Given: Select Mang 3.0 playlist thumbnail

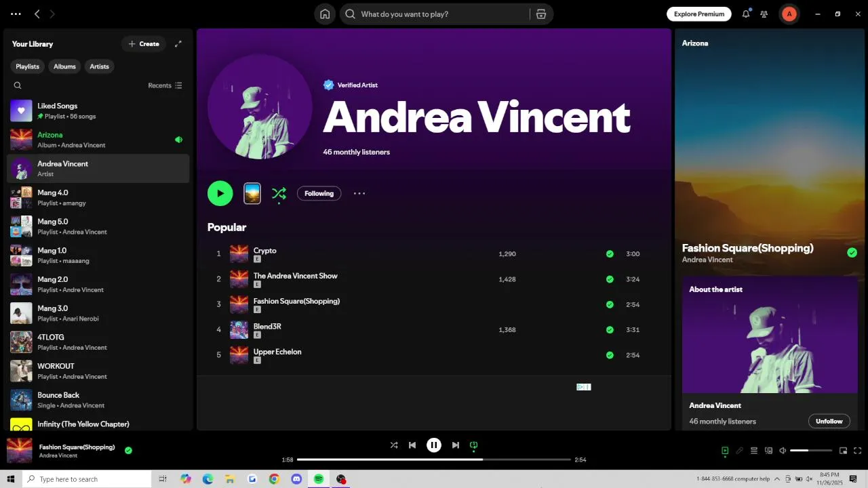Looking at the screenshot, I should [x=21, y=313].
